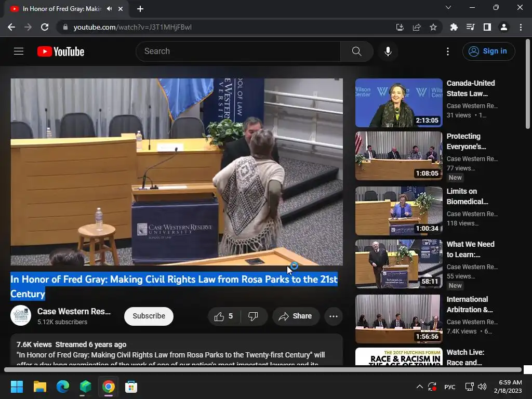This screenshot has height=399, width=532.
Task: Open Chrome three-dot menu
Action: pyautogui.click(x=521, y=27)
